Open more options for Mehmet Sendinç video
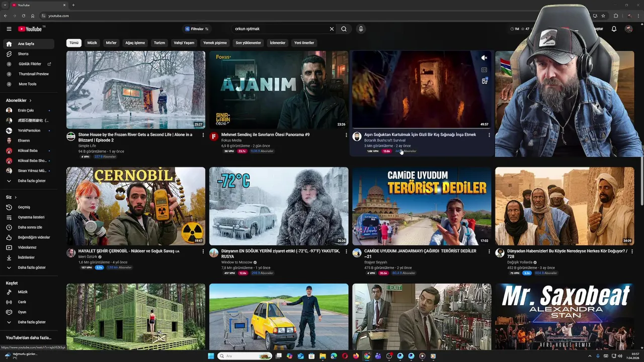 pos(346,135)
